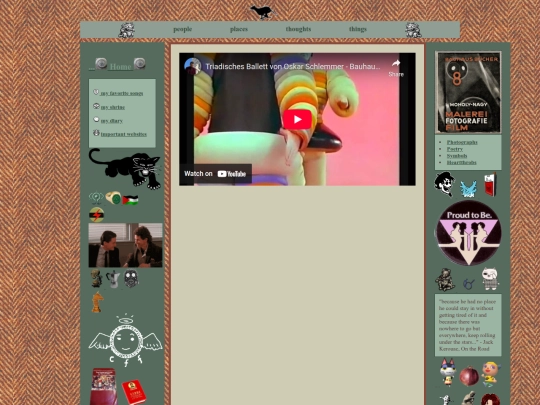
Task: Click the gas mask icon
Action: [131, 279]
